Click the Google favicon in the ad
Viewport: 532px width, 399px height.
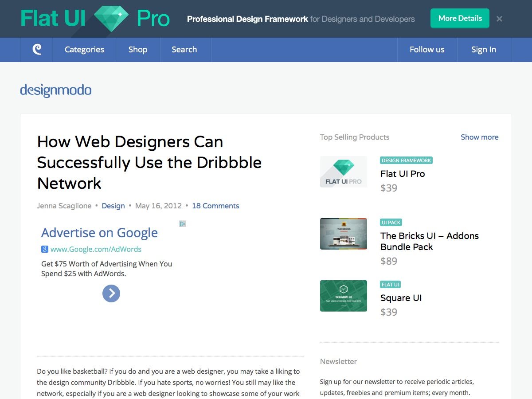(x=45, y=249)
